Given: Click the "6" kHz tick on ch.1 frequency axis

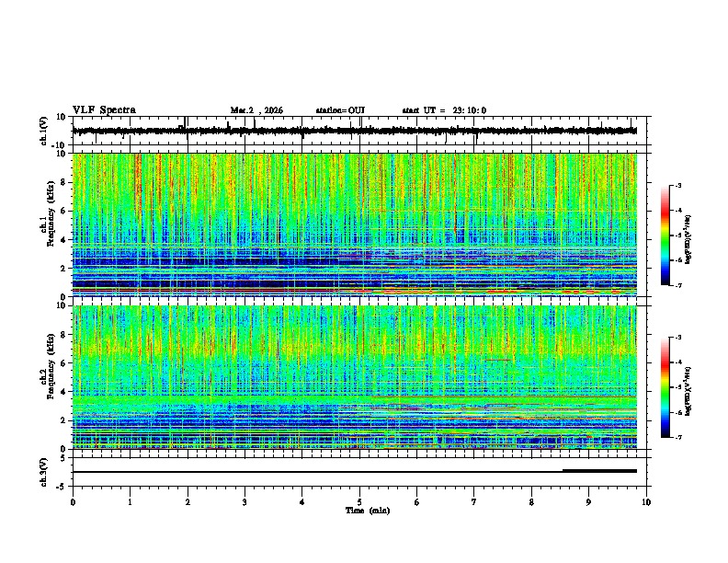Looking at the screenshot, I should coord(63,211).
